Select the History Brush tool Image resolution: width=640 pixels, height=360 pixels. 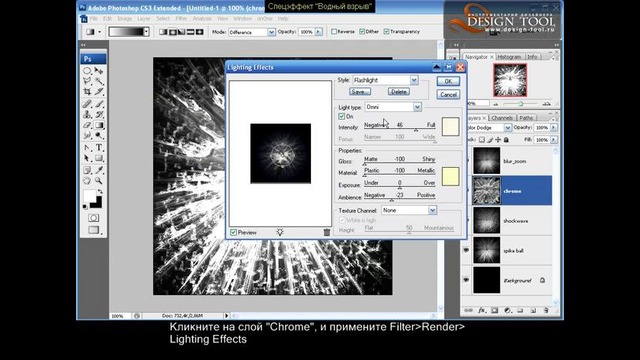99,114
